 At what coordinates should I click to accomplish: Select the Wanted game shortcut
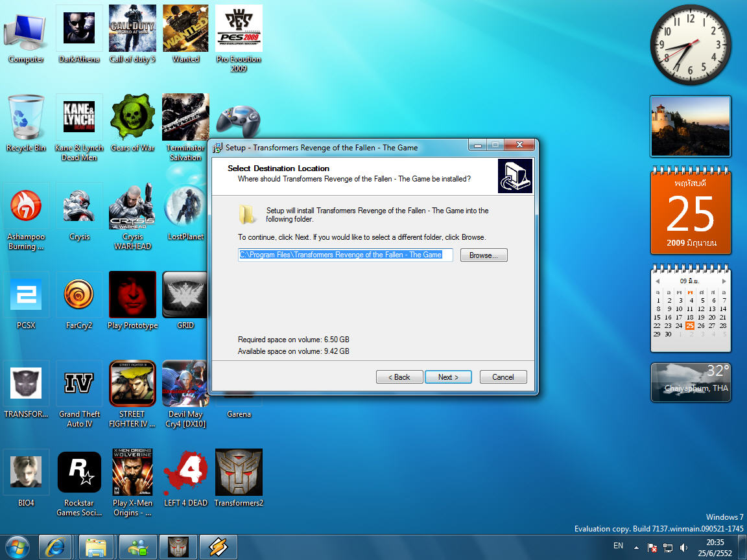[x=185, y=34]
